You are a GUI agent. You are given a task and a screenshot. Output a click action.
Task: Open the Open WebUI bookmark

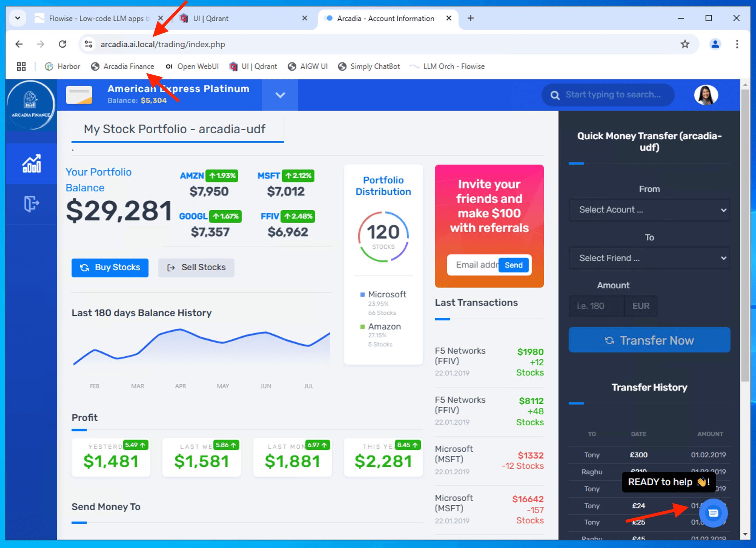coord(192,66)
